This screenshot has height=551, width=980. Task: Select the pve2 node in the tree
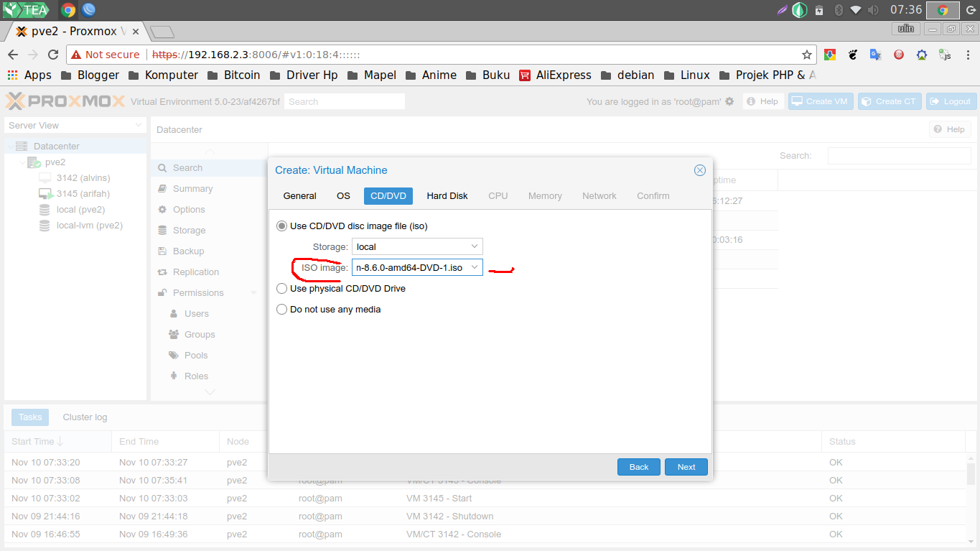click(x=55, y=162)
